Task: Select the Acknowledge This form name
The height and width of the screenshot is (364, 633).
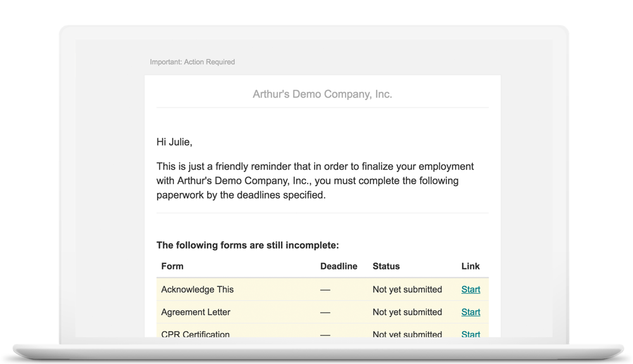Action: tap(197, 289)
